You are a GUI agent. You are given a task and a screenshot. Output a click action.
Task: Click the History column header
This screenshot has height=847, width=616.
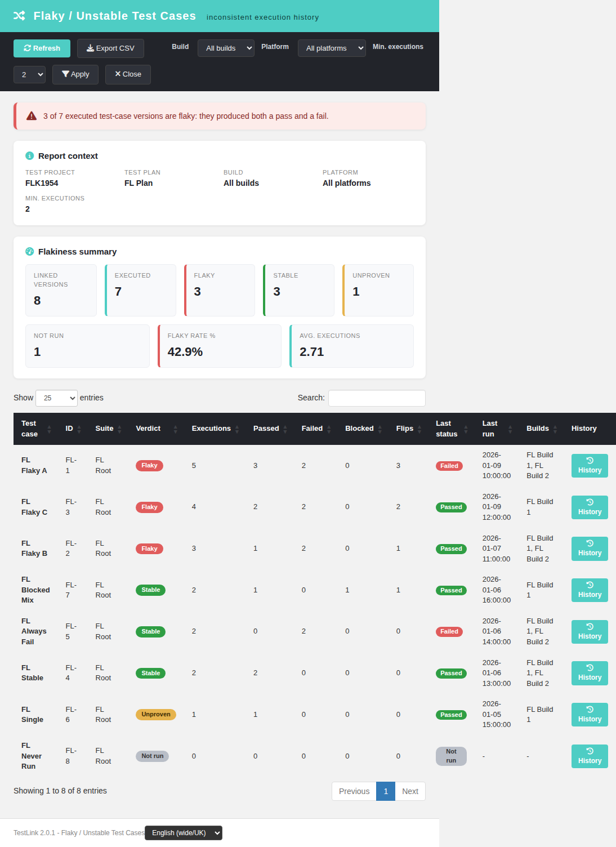point(584,429)
